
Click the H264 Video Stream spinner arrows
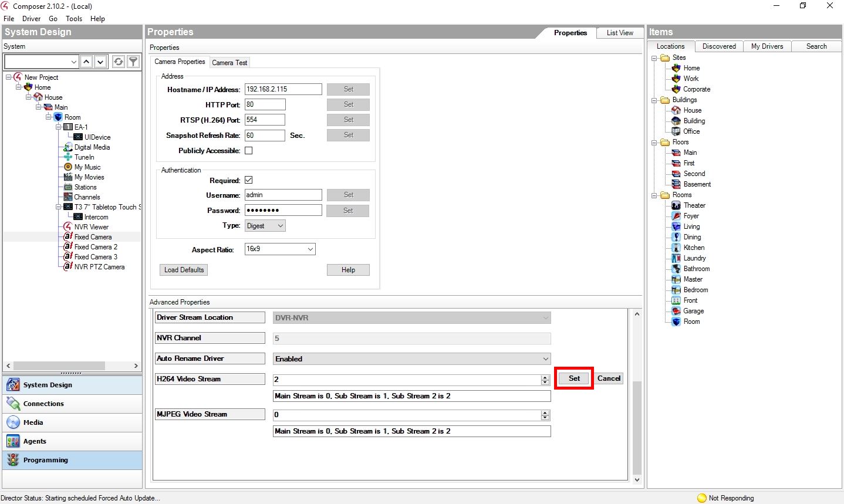tap(545, 380)
